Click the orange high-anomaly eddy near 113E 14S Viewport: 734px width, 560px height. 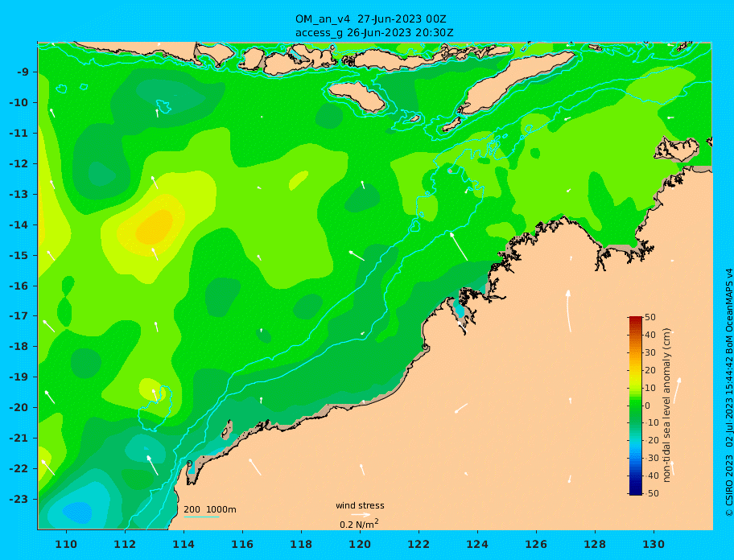point(154,227)
